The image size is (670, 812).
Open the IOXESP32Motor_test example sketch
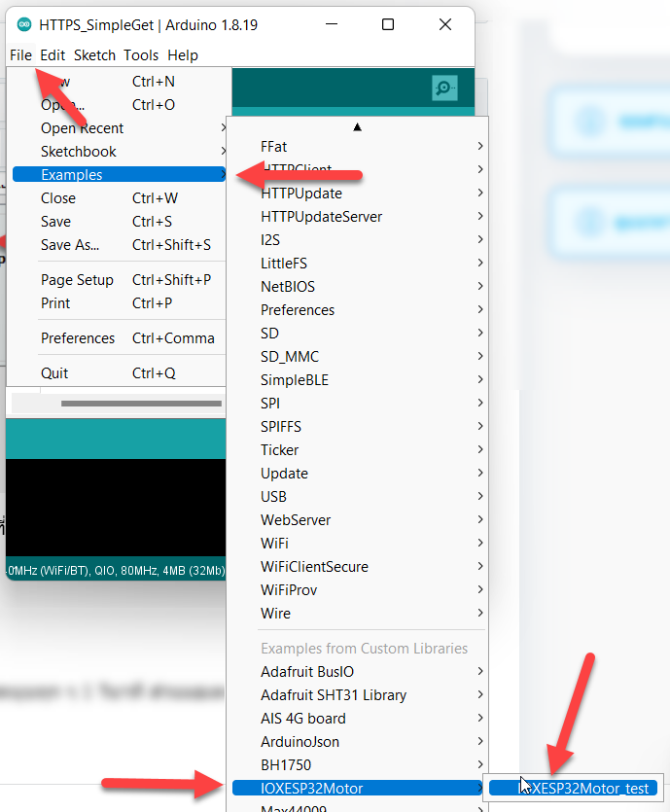pyautogui.click(x=573, y=789)
